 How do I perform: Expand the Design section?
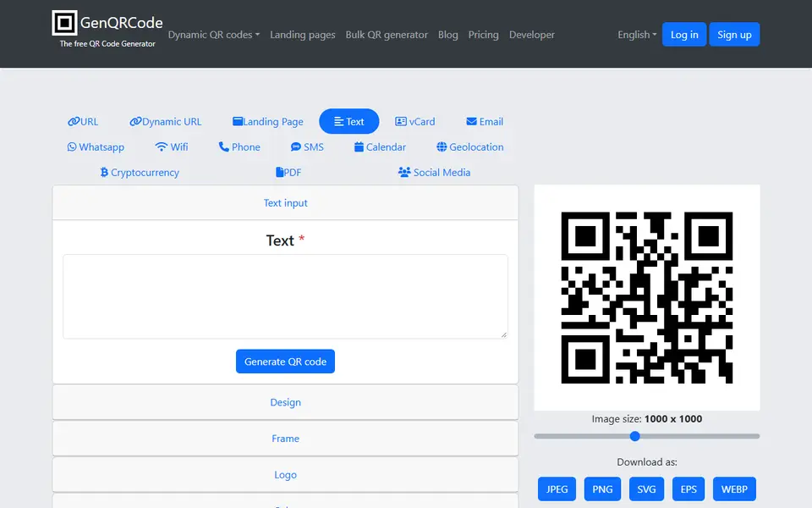(x=285, y=402)
